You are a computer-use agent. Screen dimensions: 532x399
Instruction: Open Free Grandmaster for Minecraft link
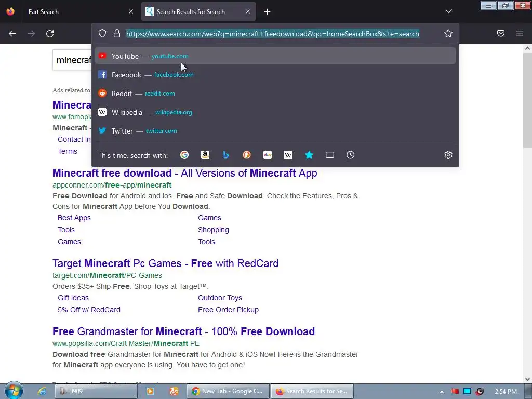(x=183, y=331)
